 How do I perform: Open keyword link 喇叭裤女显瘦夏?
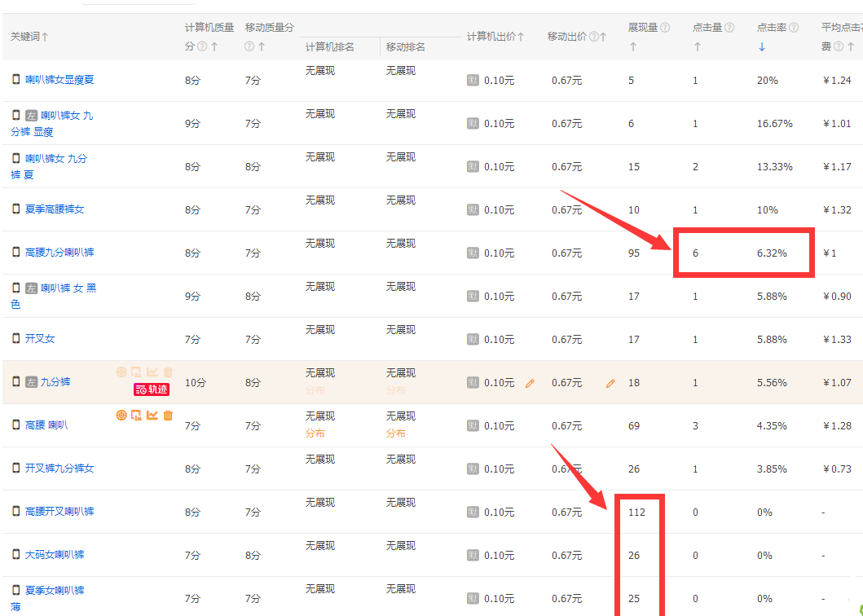point(59,80)
